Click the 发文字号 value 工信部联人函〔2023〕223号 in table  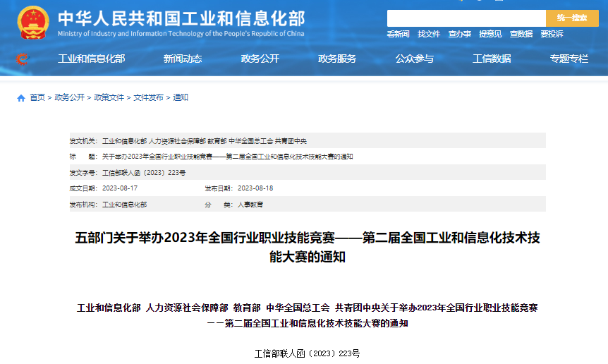pyautogui.click(x=144, y=173)
